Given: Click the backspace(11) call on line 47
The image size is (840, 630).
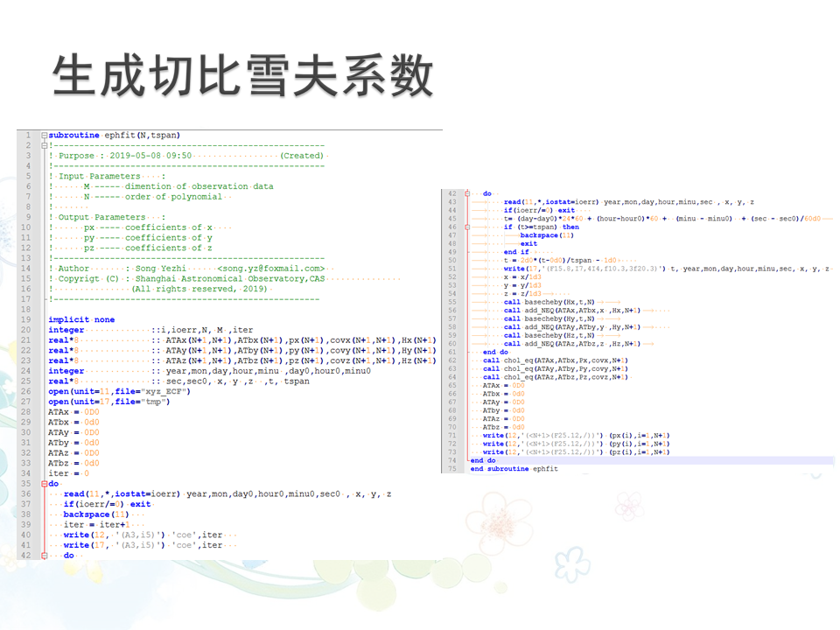Looking at the screenshot, I should click(547, 235).
